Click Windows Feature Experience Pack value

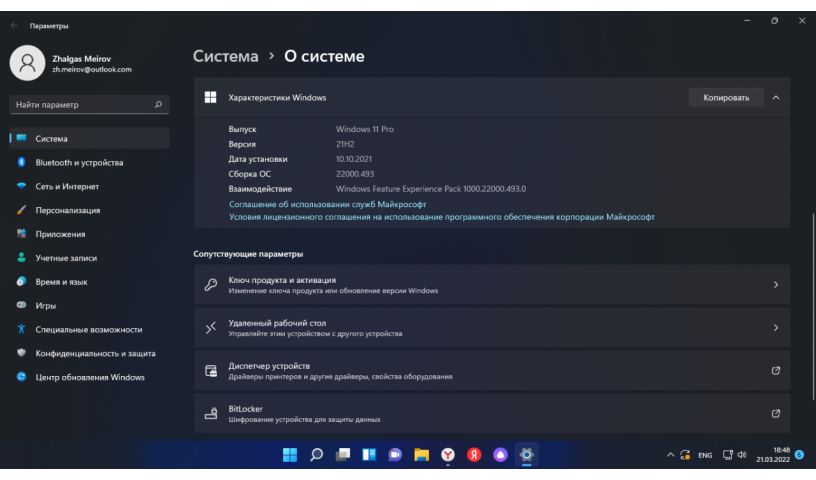[430, 189]
